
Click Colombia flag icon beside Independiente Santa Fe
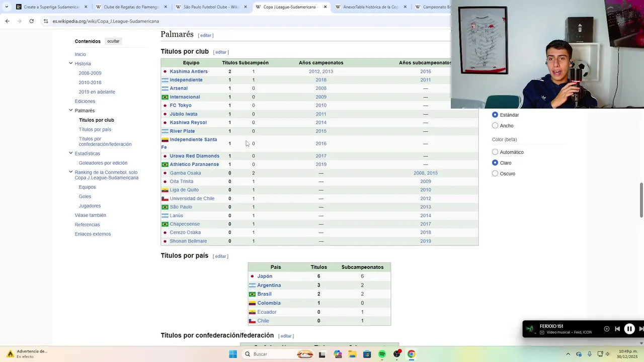click(165, 140)
